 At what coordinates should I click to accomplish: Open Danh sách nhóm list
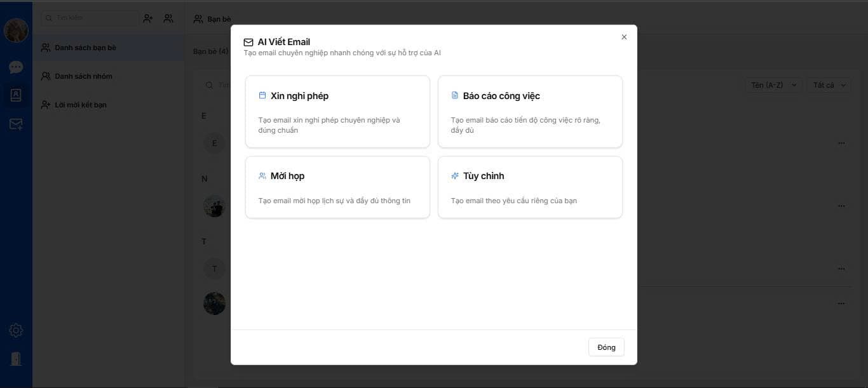coord(108,76)
